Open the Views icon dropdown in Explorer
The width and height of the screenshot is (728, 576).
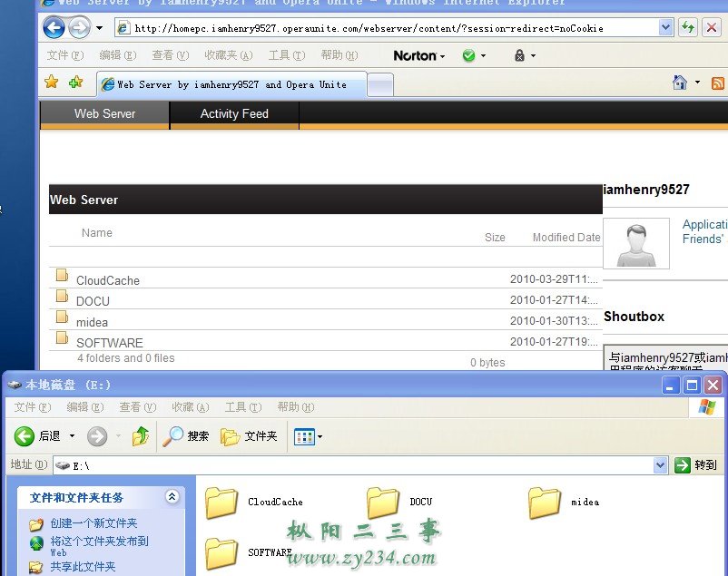(309, 436)
